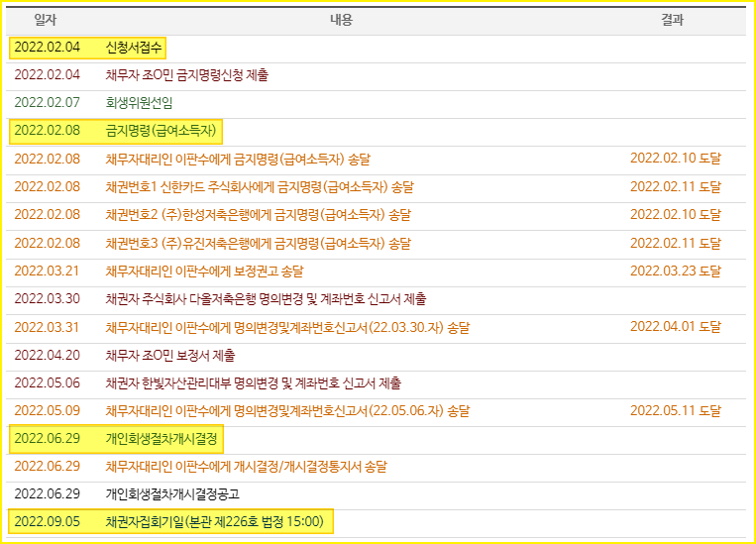Select '채무자대리인 이판수에게 금지명령(급여소득자) 송달' text
Viewport: 756px width, 544px height.
click(238, 160)
